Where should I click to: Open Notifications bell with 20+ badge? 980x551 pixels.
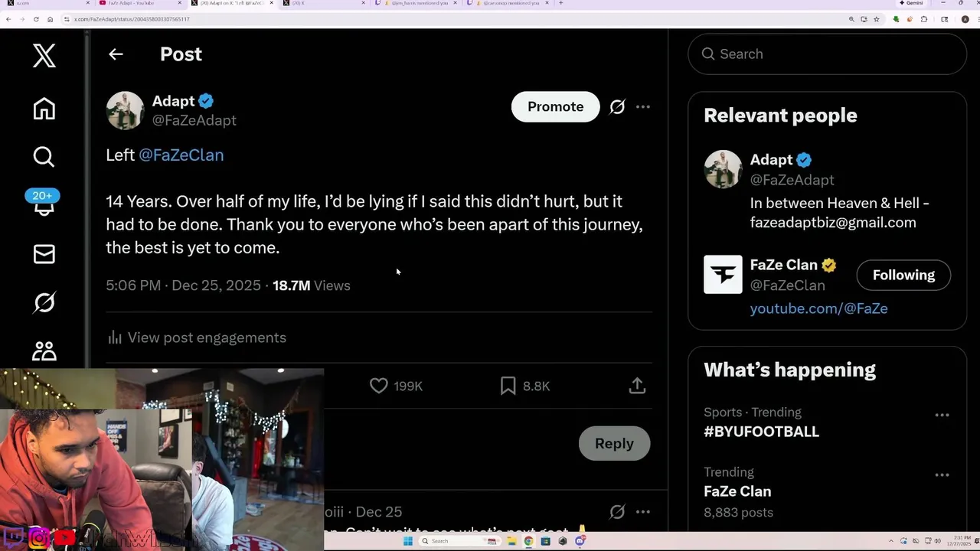44,204
